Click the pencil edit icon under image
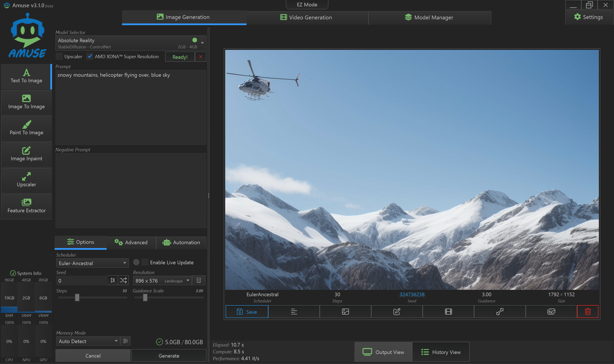The image size is (614, 364). pos(396,312)
